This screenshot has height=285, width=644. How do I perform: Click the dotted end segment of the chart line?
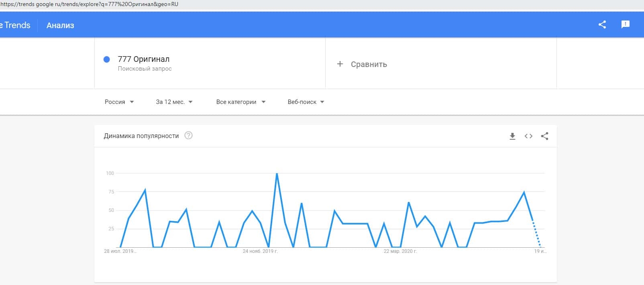pos(536,234)
